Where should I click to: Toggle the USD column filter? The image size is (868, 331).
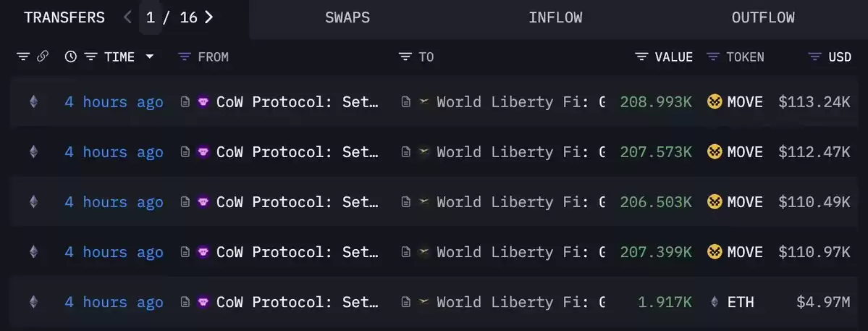(x=814, y=56)
